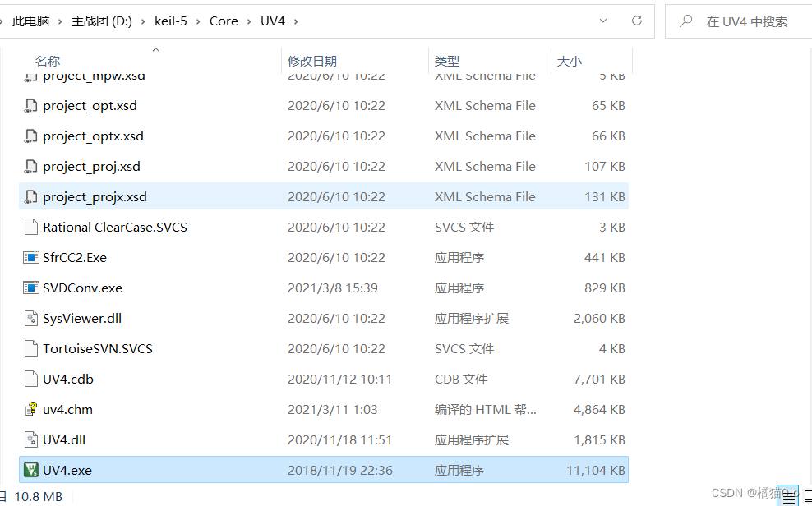Sort by 名称 column header

(48, 61)
